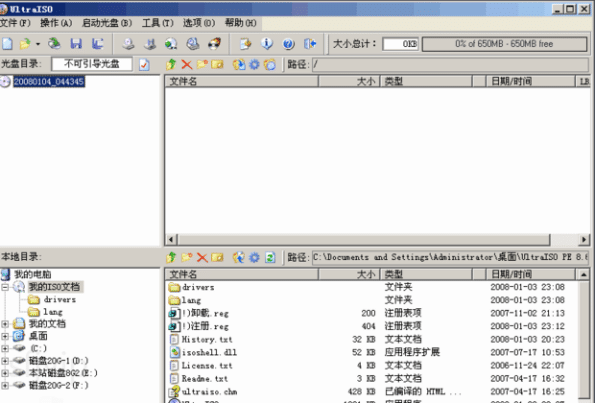
Task: Click the Burn CD/DVD image icon
Action: 214,44
